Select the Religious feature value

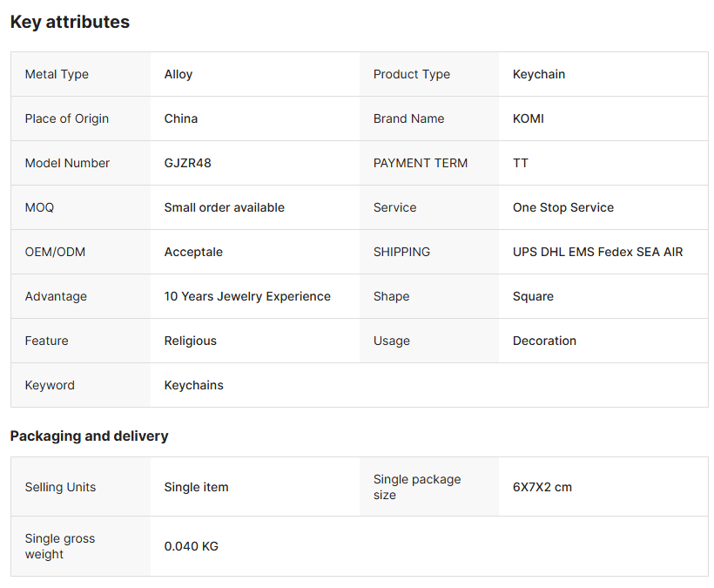click(191, 341)
